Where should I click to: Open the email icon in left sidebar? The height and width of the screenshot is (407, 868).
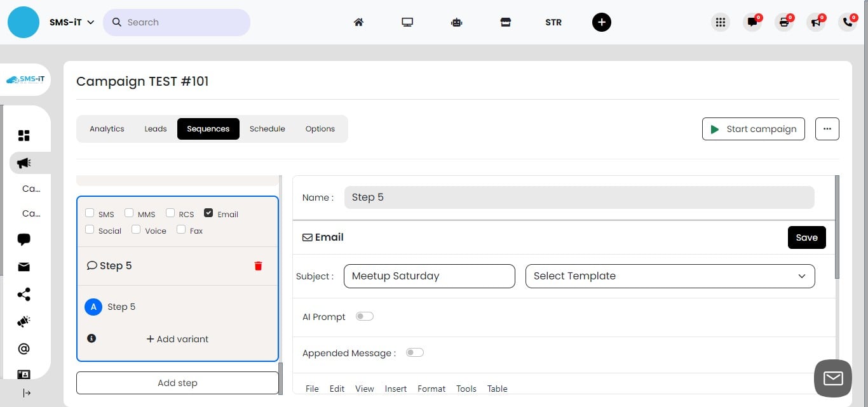[24, 267]
